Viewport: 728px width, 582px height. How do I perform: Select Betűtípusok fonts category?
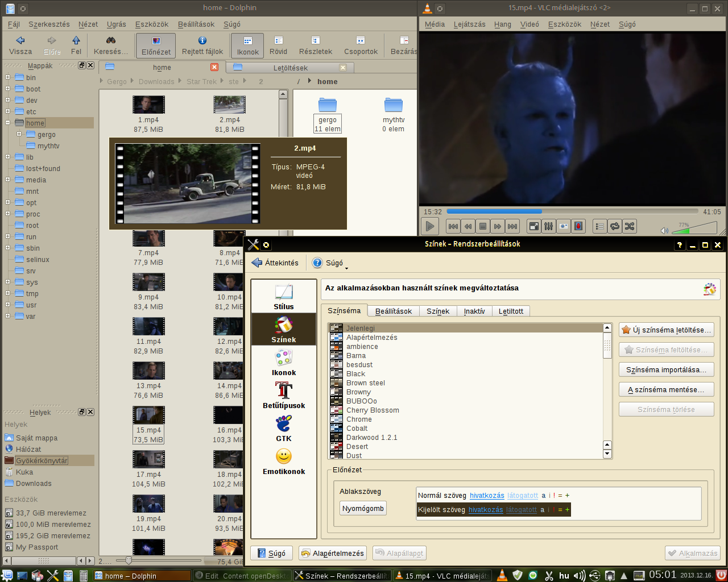[284, 396]
